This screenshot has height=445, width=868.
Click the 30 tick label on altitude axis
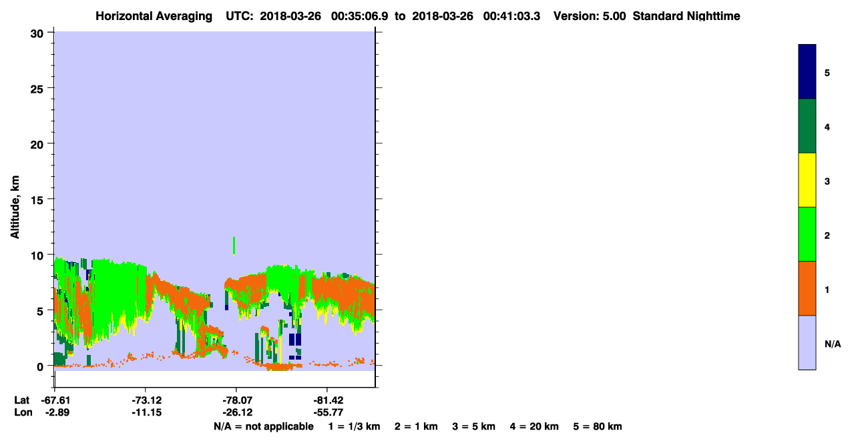39,33
